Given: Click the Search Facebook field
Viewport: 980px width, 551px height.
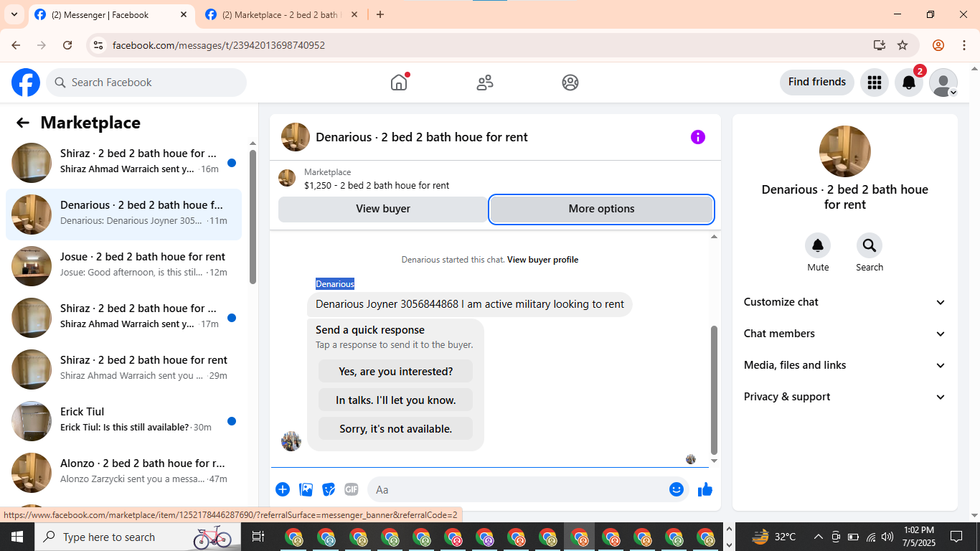Looking at the screenshot, I should point(146,83).
